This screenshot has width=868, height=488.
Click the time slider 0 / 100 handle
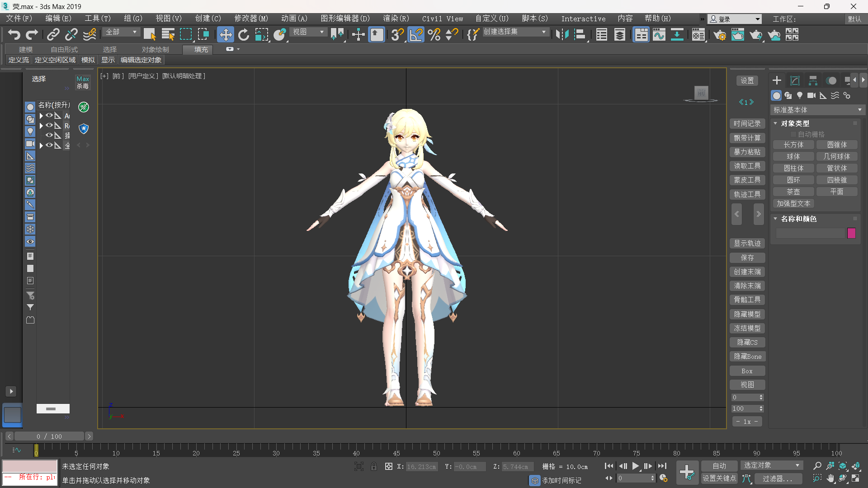point(49,436)
